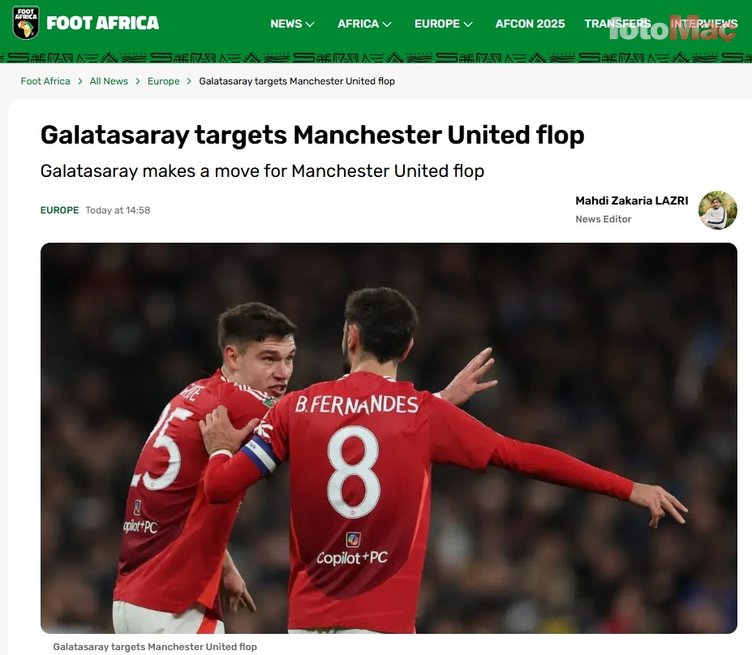This screenshot has width=752, height=655.
Task: Click the FOOT AFRICA wordmark in header
Action: (x=103, y=23)
